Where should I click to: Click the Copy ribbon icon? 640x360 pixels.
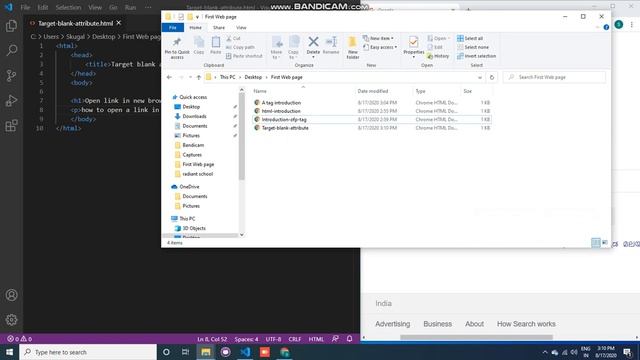199,45
